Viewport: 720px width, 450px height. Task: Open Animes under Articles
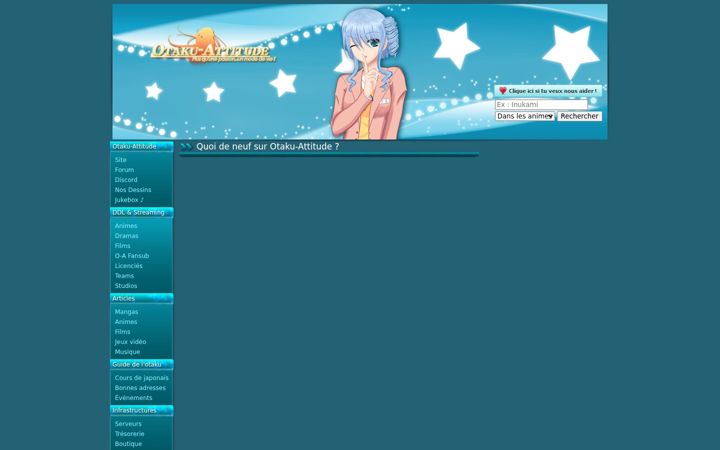pos(126,322)
